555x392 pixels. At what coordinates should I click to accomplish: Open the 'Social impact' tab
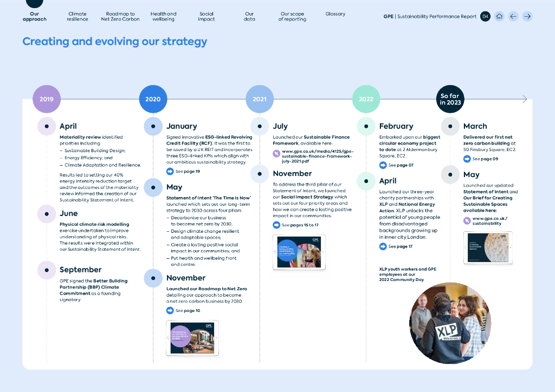click(206, 16)
